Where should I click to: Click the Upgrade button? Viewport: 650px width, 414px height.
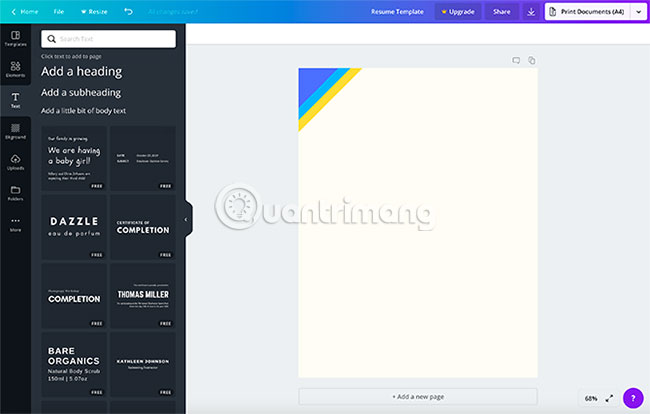[458, 12]
